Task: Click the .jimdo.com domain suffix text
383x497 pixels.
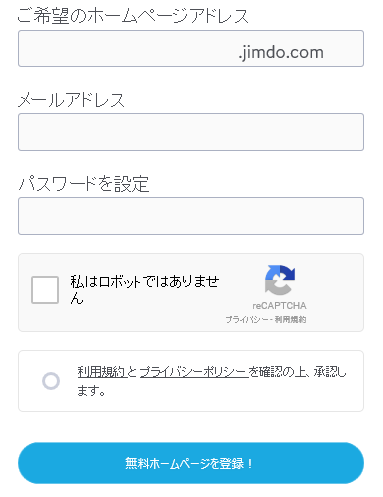Action: pos(281,53)
